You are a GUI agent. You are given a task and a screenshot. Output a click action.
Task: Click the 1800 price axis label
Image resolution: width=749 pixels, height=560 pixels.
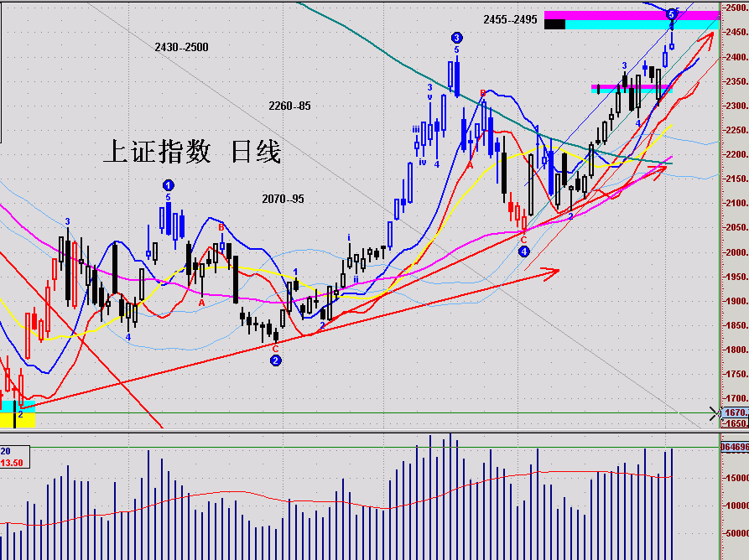pyautogui.click(x=737, y=350)
